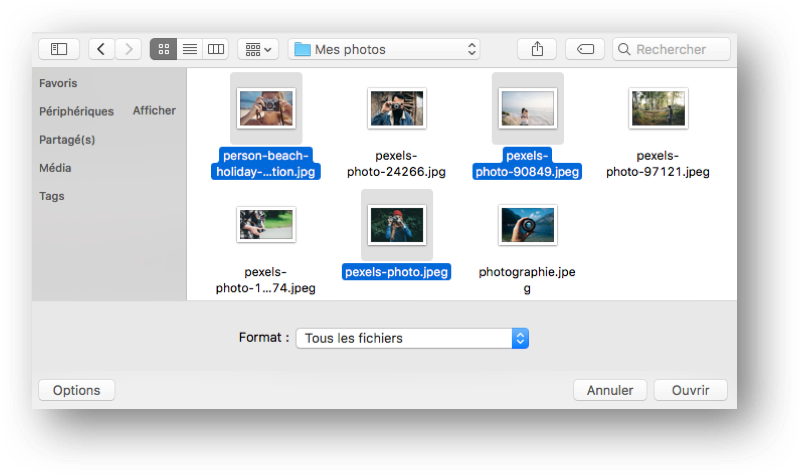
Task: Select Média in the sidebar
Action: point(55,168)
